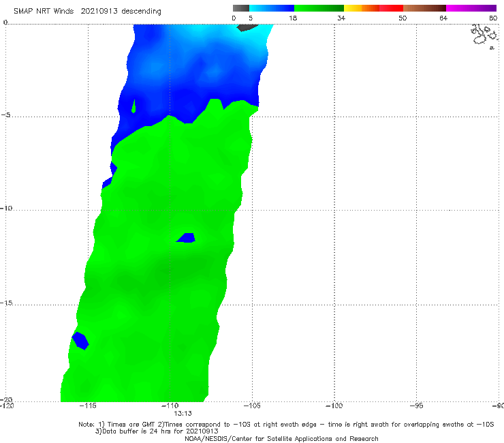504x443 pixels.
Task: Click the '50' label under the color bar
Action: [x=403, y=18]
